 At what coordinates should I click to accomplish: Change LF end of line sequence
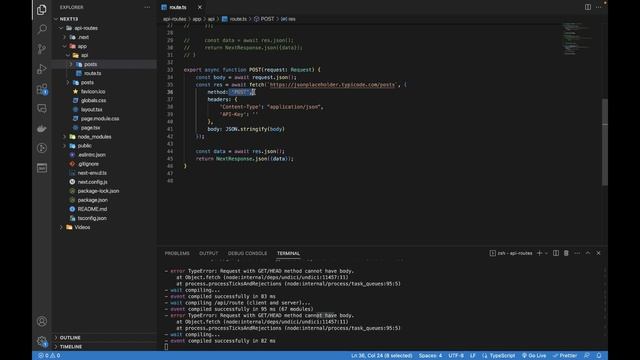473,356
